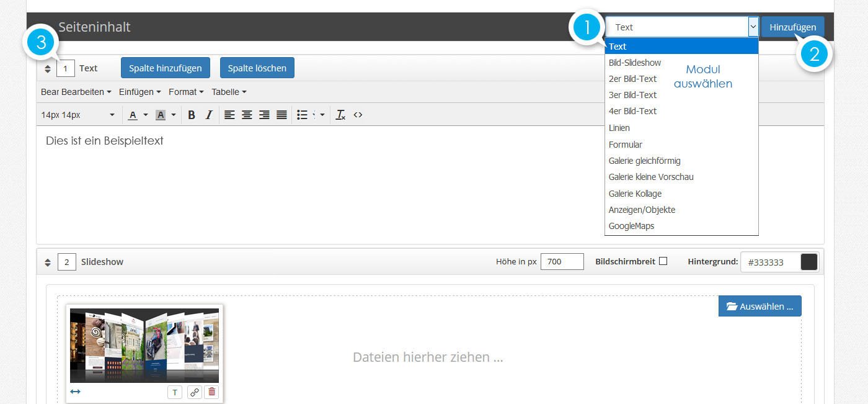Viewport: 868px width, 404px height.
Task: Click the dark Hintergrund color swatch
Action: coord(809,262)
